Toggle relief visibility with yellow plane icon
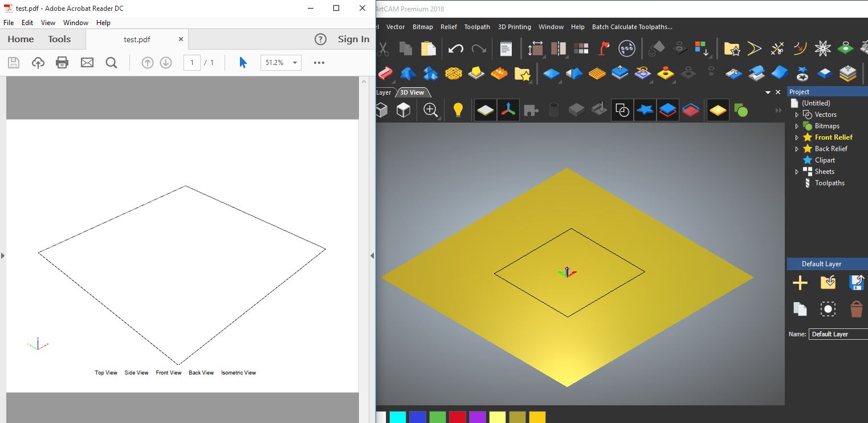Viewport: 868px width, 423px height. (718, 110)
